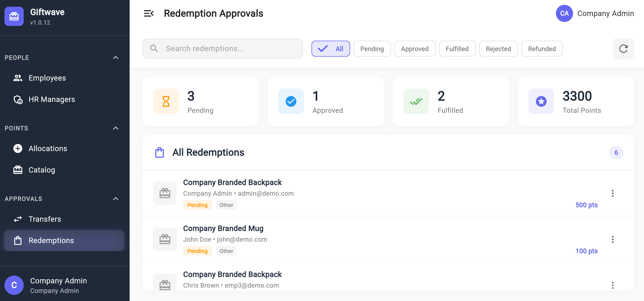Click the Redemptions shopping bag sidebar icon
644x301 pixels.
click(x=18, y=240)
